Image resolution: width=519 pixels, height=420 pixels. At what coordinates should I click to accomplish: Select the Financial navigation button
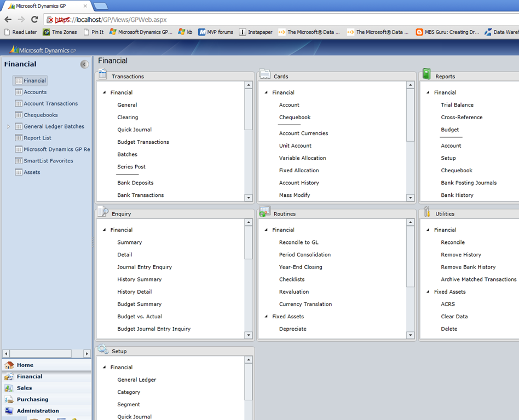[x=47, y=377]
